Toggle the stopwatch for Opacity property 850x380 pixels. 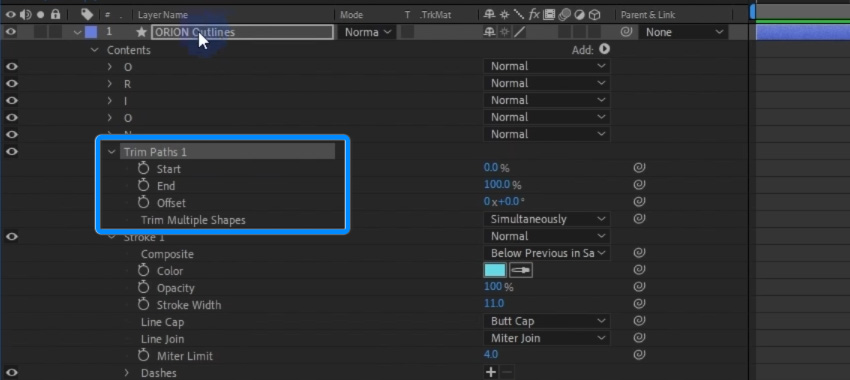pyautogui.click(x=143, y=287)
